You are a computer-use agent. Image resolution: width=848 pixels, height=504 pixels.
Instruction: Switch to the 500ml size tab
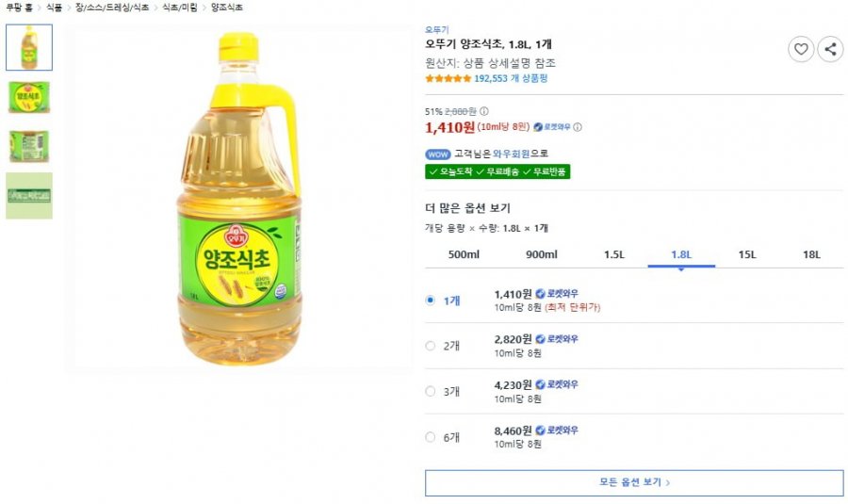click(464, 254)
